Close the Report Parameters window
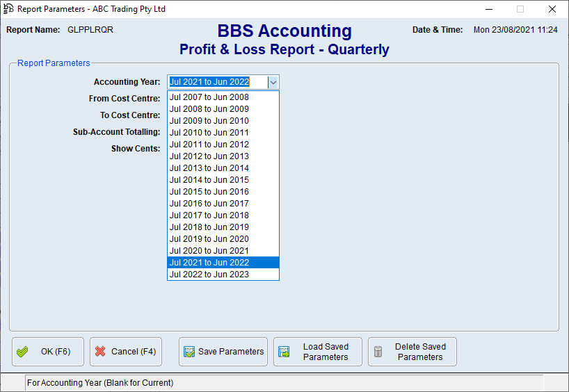The height and width of the screenshot is (392, 569). [552, 9]
